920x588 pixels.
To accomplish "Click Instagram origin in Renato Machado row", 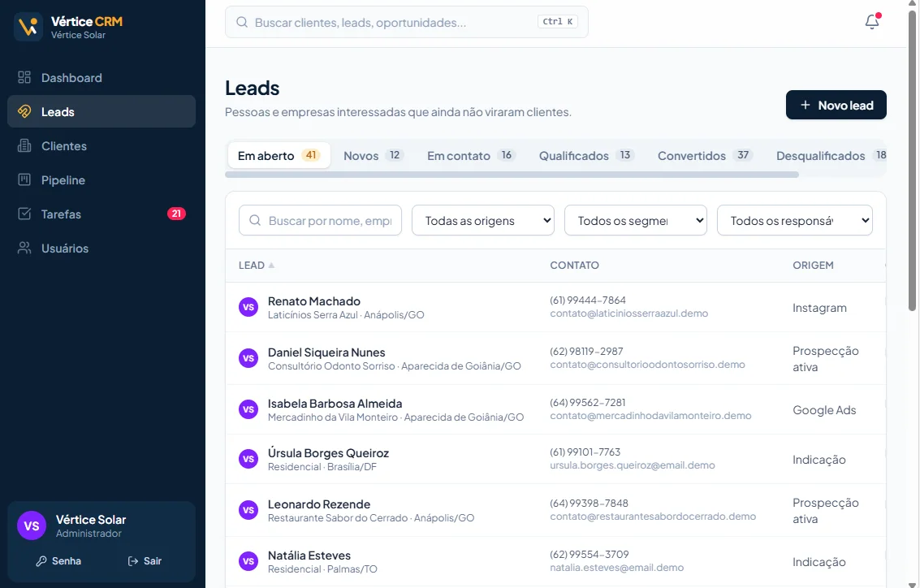I will click(x=819, y=308).
